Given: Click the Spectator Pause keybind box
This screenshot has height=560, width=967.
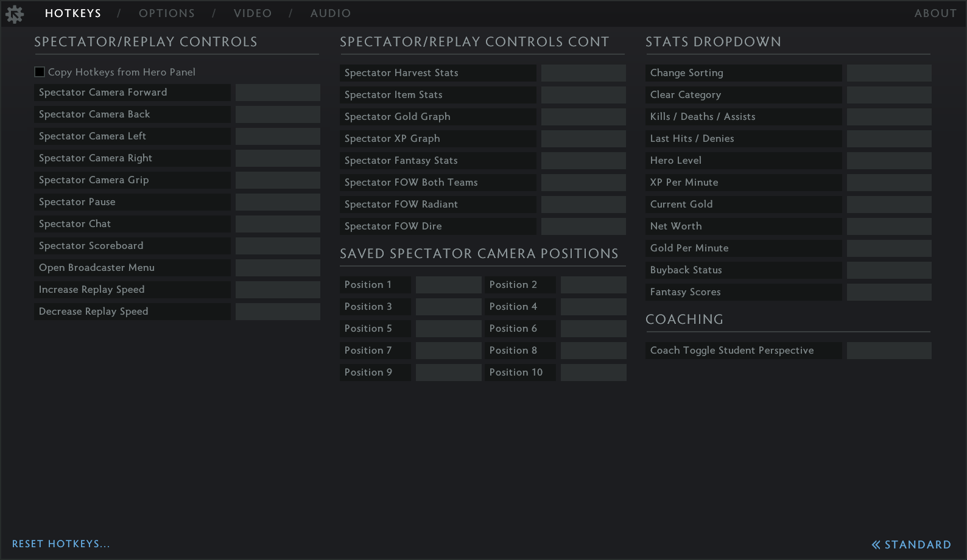Looking at the screenshot, I should [278, 202].
